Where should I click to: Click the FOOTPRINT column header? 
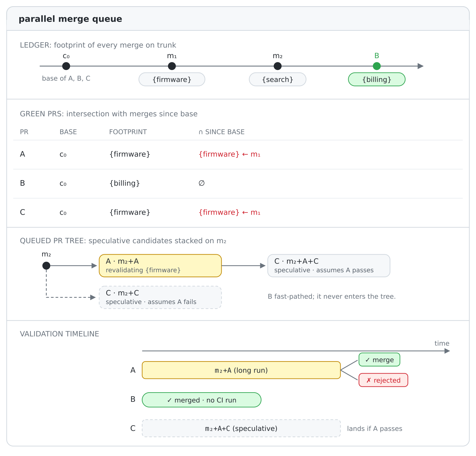pos(128,132)
